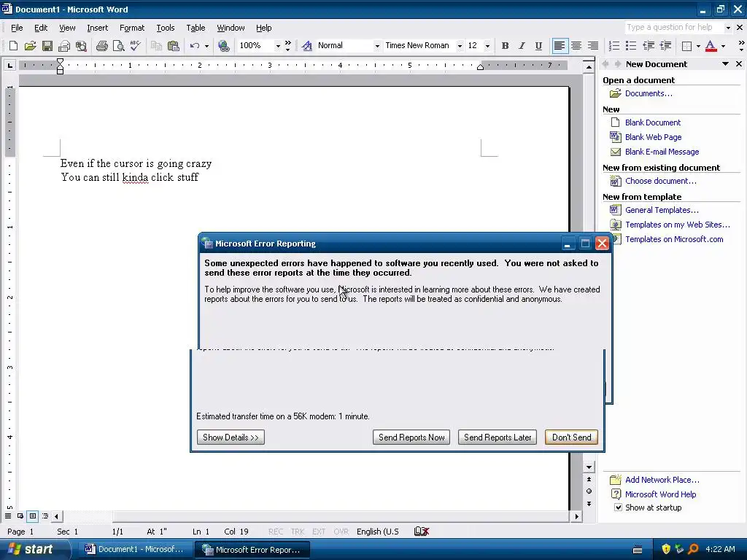Click the Search toolbar icon
The width and height of the screenshot is (747, 560).
82,46
